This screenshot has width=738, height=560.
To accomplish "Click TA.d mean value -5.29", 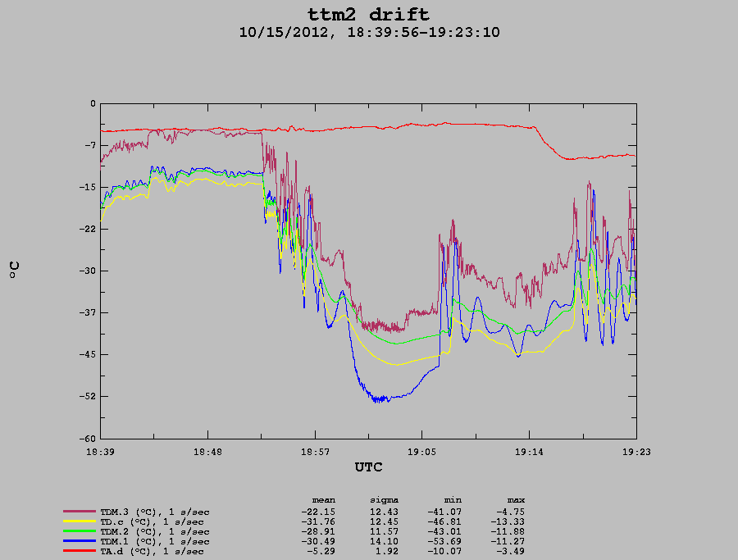I will [x=321, y=552].
